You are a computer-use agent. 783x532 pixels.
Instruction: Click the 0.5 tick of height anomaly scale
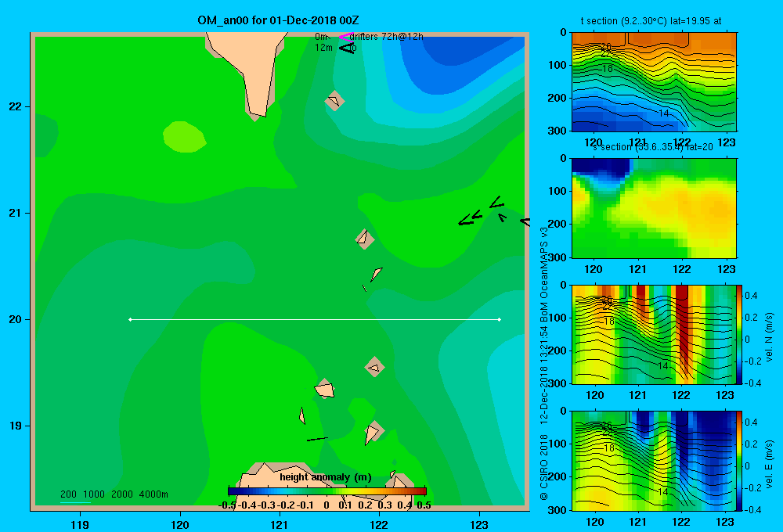[x=424, y=505]
